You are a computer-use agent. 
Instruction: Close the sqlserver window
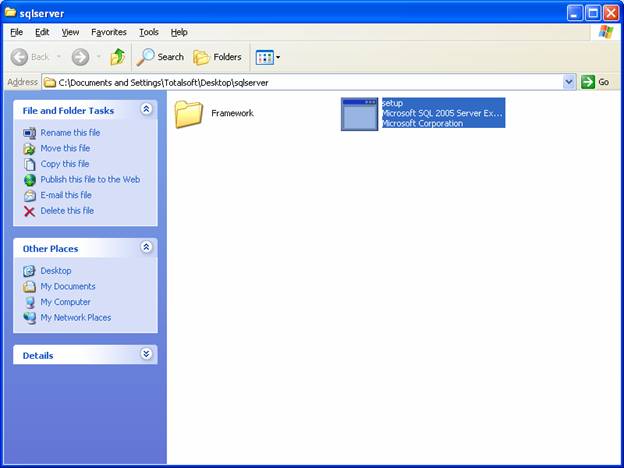(x=611, y=13)
